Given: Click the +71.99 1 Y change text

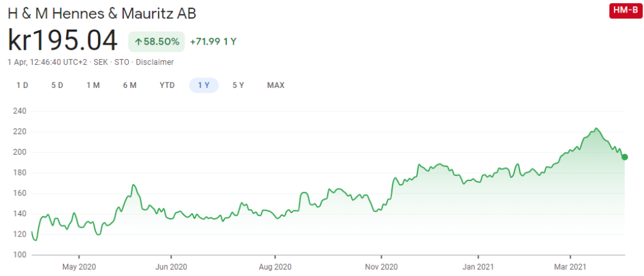Looking at the screenshot, I should point(213,41).
